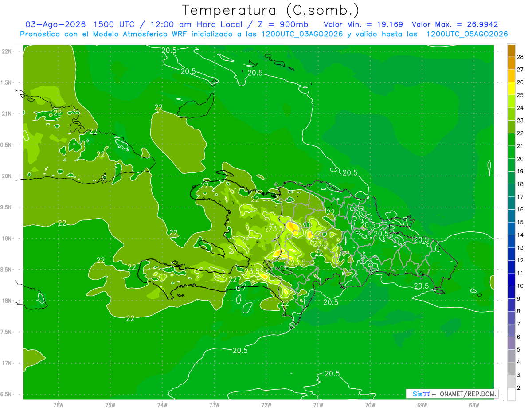Click the '76W' longitude axis label
The height and width of the screenshot is (411, 532).
(58, 405)
